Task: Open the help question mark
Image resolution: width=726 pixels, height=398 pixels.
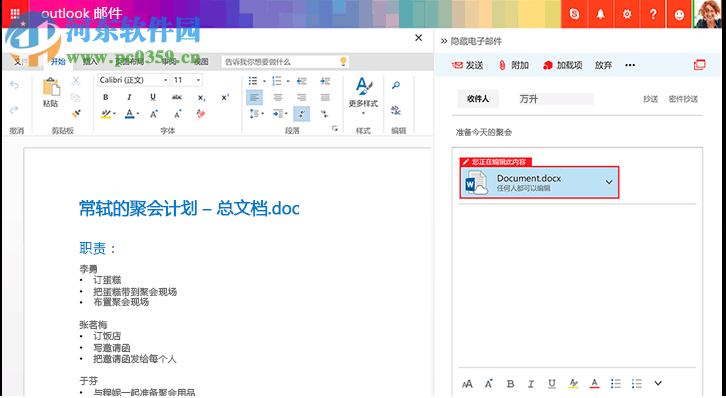Action: click(x=653, y=14)
